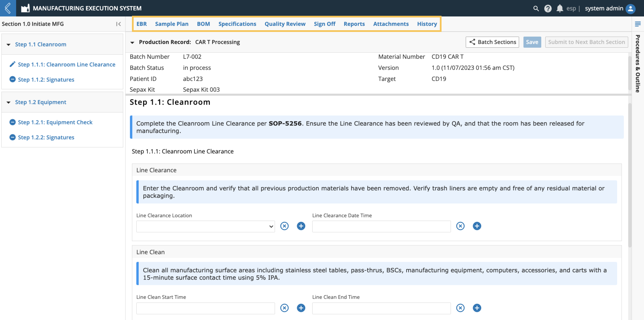Click the 'Section 1.0 Initiate MFG' title

coord(33,24)
